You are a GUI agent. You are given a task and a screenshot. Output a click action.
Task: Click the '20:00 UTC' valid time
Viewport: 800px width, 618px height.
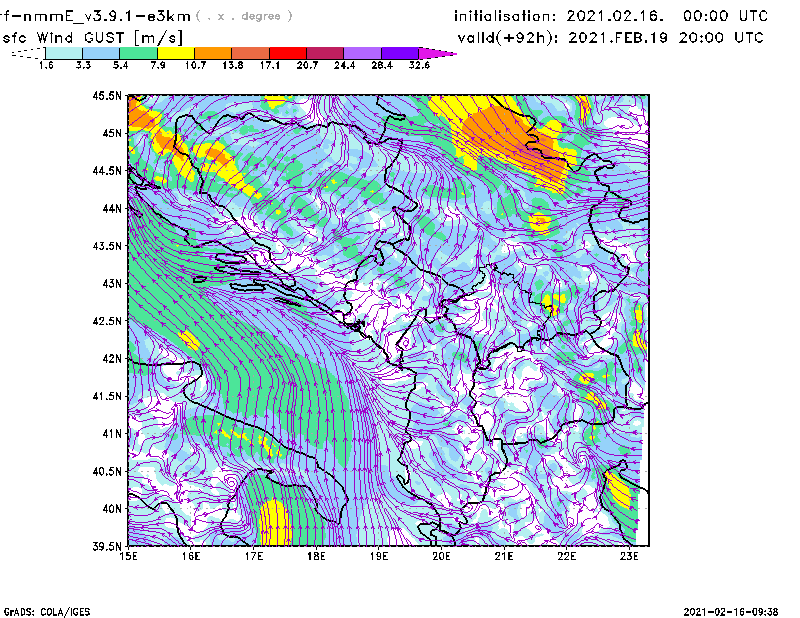[x=721, y=38]
